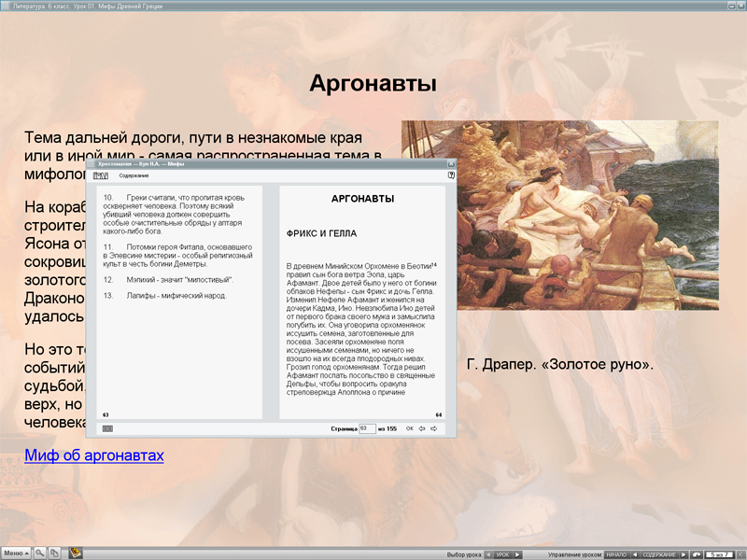This screenshot has height=560, width=747.
Task: Open the Миф об аргонавтах link
Action: 94,455
